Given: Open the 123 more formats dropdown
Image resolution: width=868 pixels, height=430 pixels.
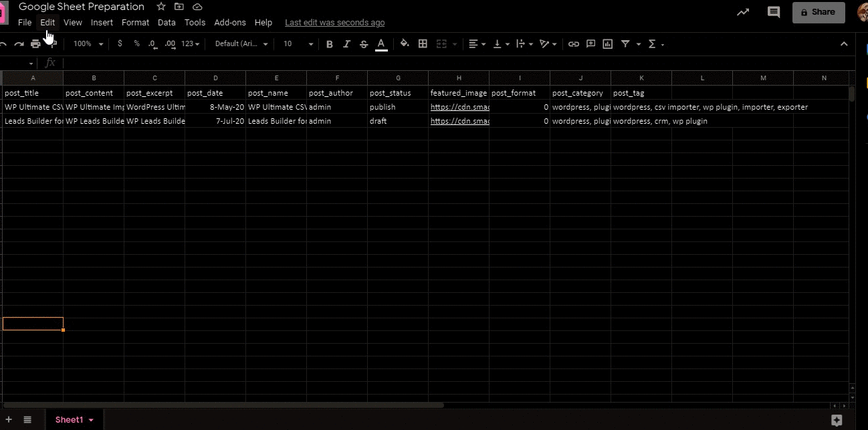Looking at the screenshot, I should [191, 43].
